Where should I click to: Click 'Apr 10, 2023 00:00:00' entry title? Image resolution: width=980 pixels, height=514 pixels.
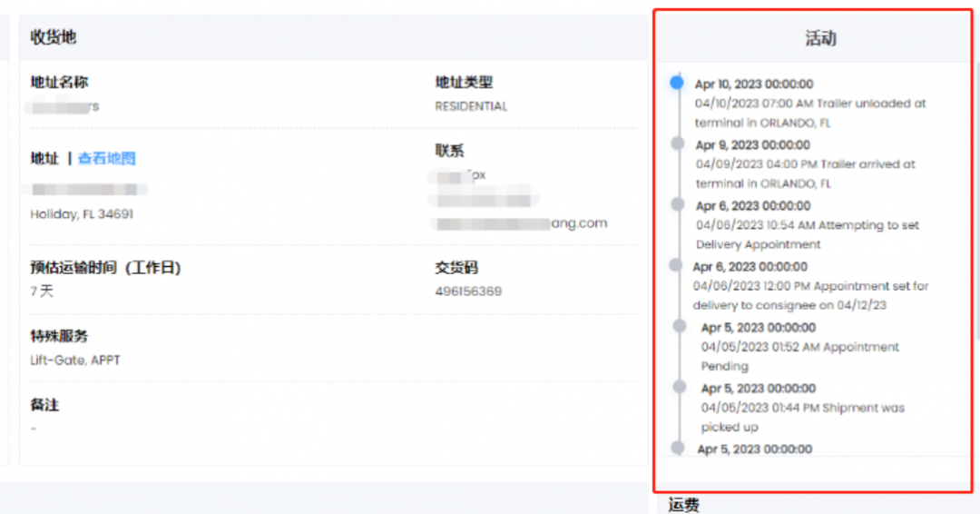click(754, 84)
